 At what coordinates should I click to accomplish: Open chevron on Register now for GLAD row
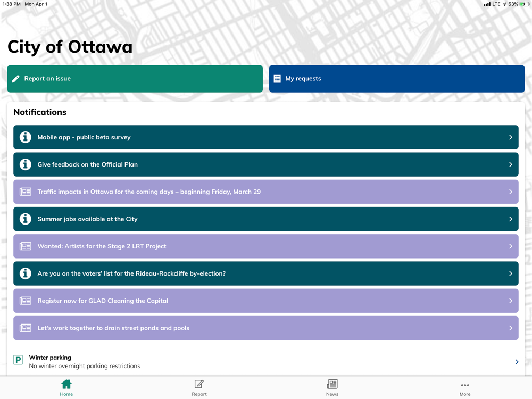(511, 301)
